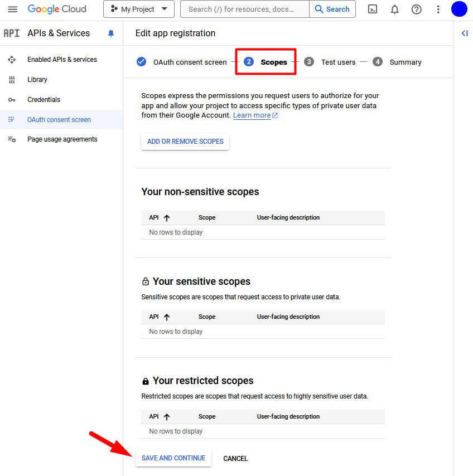
Task: Click the Your non-sensitive scopes heading
Action: click(x=200, y=192)
